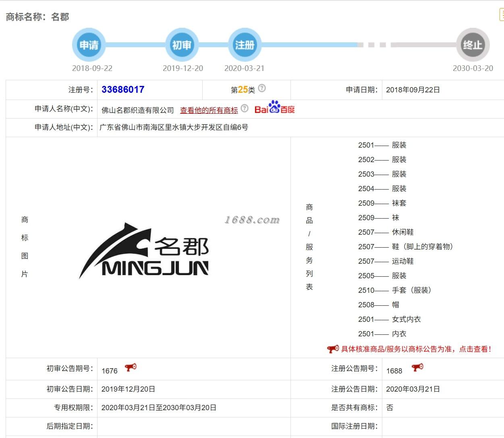
Task: Select goods item 2507 运动鞋
Action: pyautogui.click(x=386, y=261)
